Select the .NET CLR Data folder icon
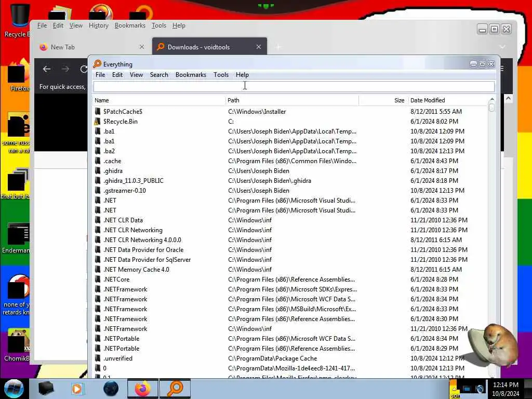Image resolution: width=532 pixels, height=399 pixels. tap(98, 220)
